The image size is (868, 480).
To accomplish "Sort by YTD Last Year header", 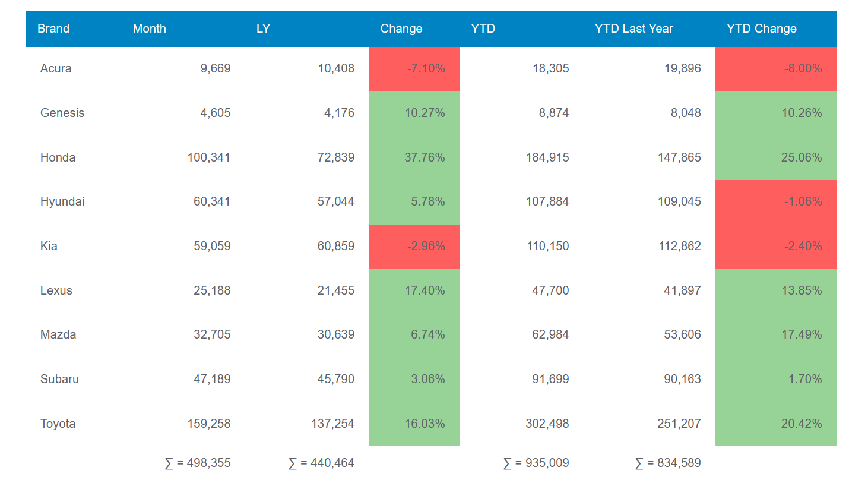I will tap(633, 29).
